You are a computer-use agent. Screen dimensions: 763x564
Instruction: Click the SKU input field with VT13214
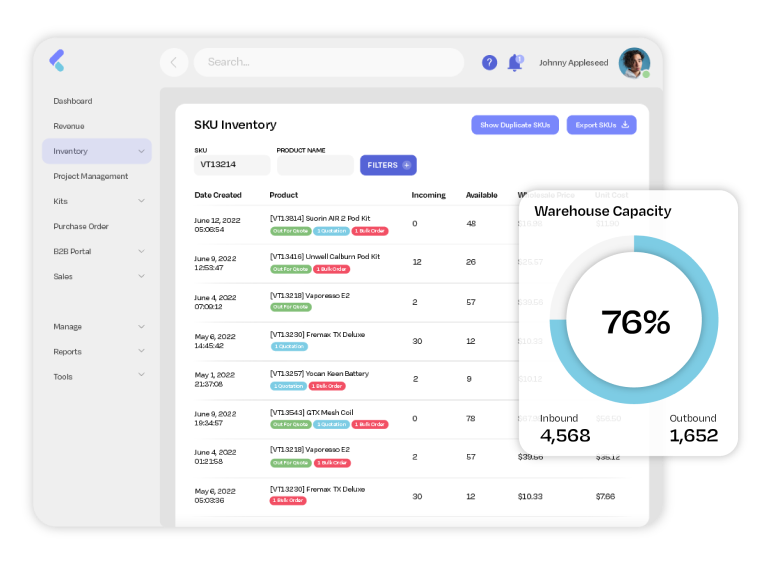click(232, 165)
